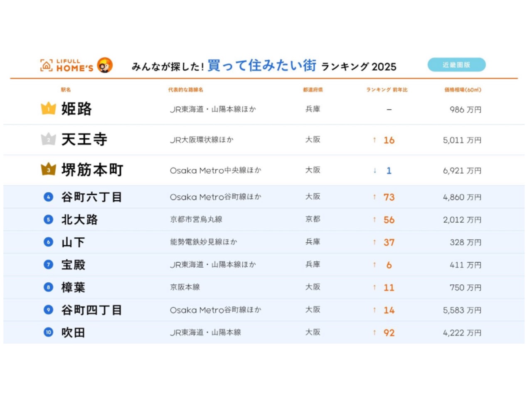Screen dimensions: 532x399
Task: Click the blue number 4 rank badge
Action: [49, 197]
